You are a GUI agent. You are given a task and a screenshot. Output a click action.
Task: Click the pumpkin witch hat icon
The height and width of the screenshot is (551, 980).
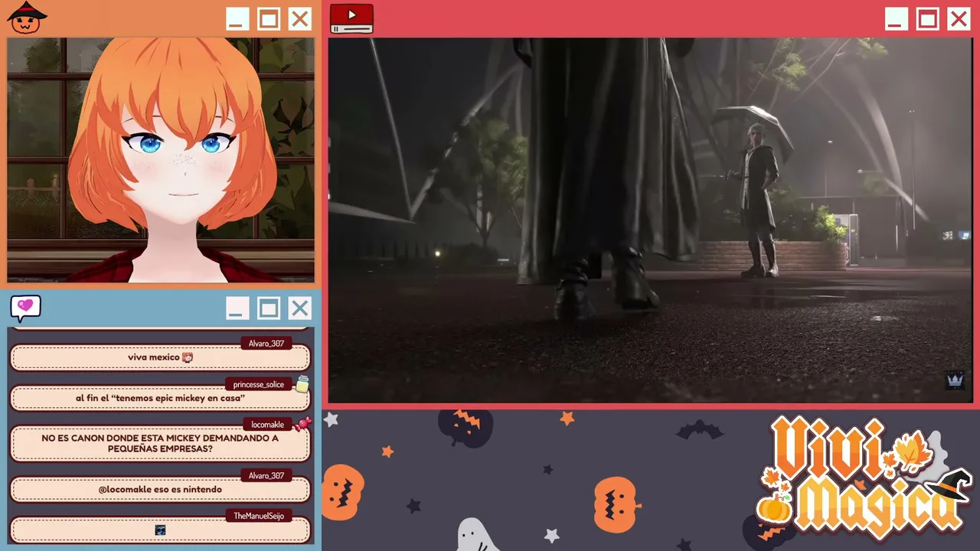27,18
